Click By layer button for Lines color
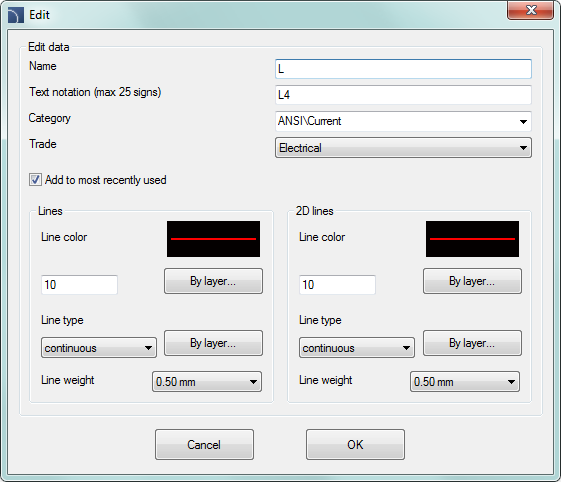This screenshot has width=561, height=482. click(213, 281)
